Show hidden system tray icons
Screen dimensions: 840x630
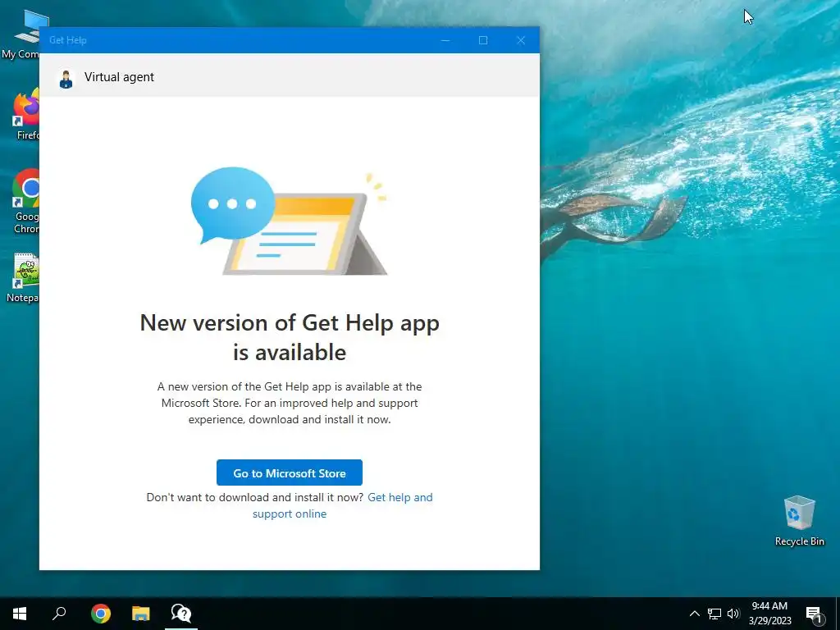tap(694, 614)
